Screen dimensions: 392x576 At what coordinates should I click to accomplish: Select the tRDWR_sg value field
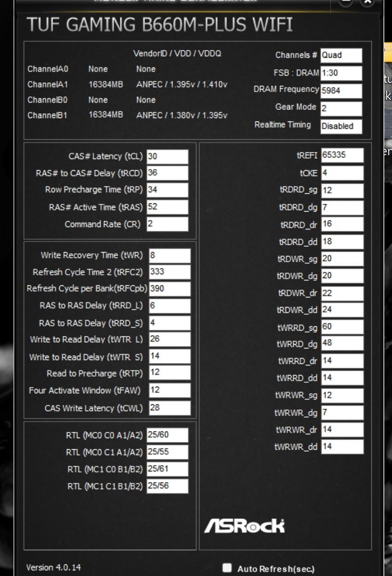point(342,259)
